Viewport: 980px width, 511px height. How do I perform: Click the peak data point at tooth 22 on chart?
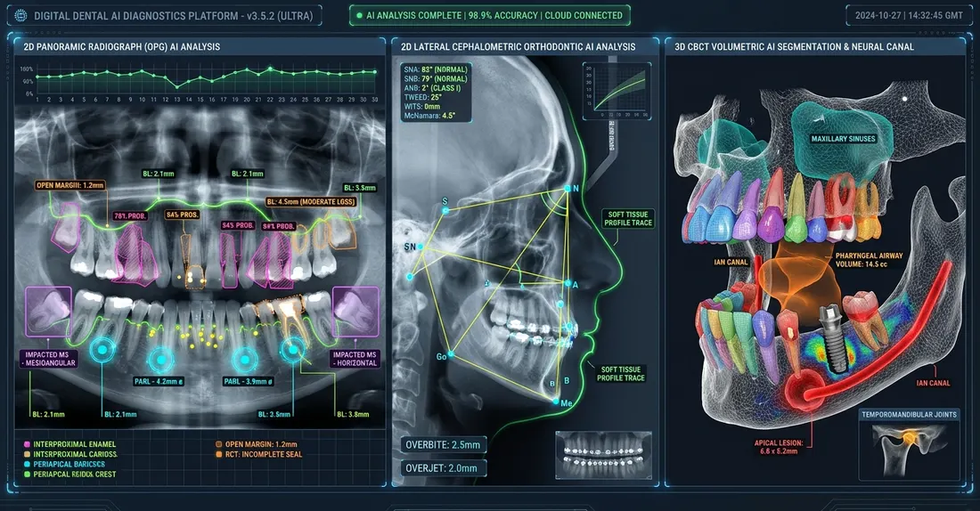pyautogui.click(x=270, y=69)
